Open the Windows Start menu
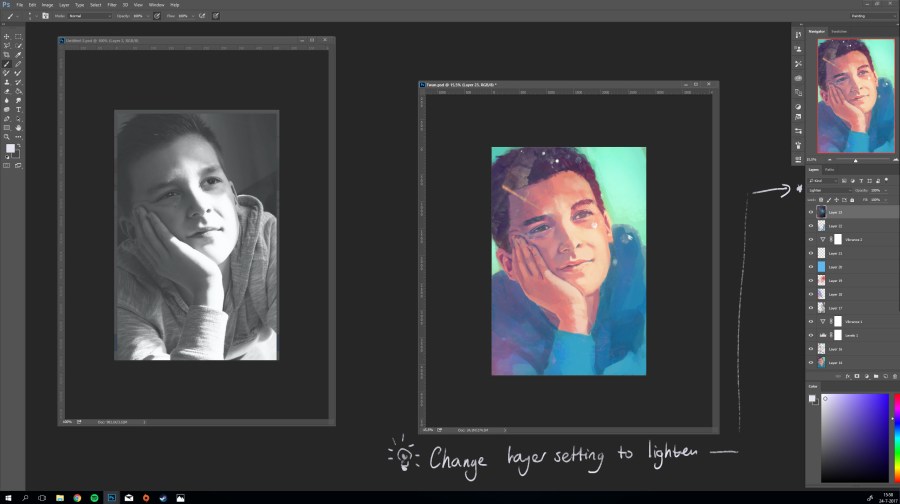Viewport: 900px width, 504px height. coord(8,497)
